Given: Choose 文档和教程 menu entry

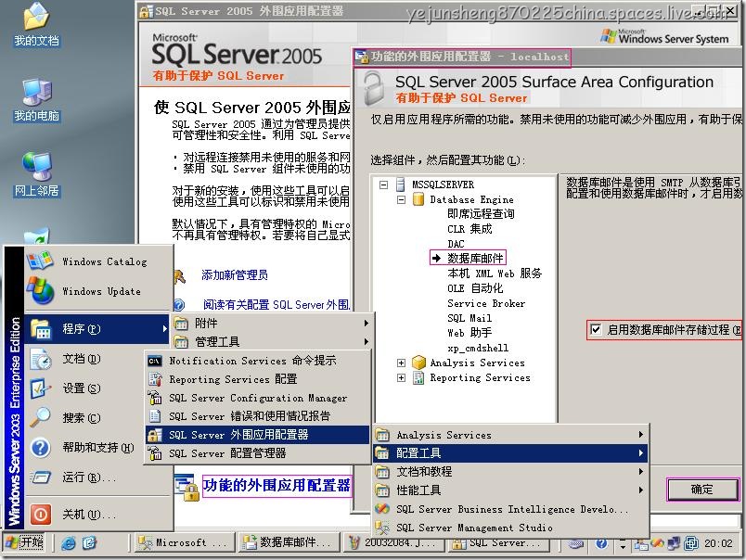Looking at the screenshot, I should coord(510,472).
